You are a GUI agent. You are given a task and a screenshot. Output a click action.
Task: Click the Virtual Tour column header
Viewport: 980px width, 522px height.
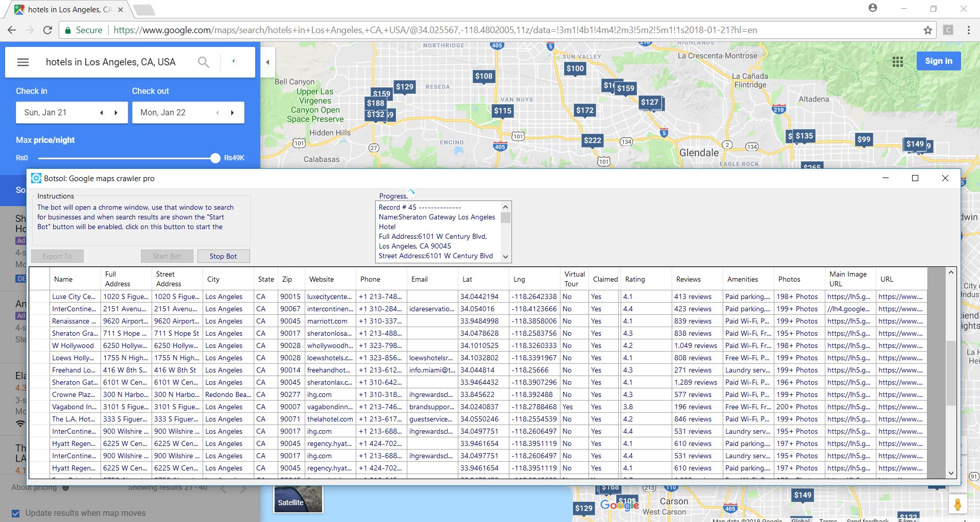pos(575,279)
